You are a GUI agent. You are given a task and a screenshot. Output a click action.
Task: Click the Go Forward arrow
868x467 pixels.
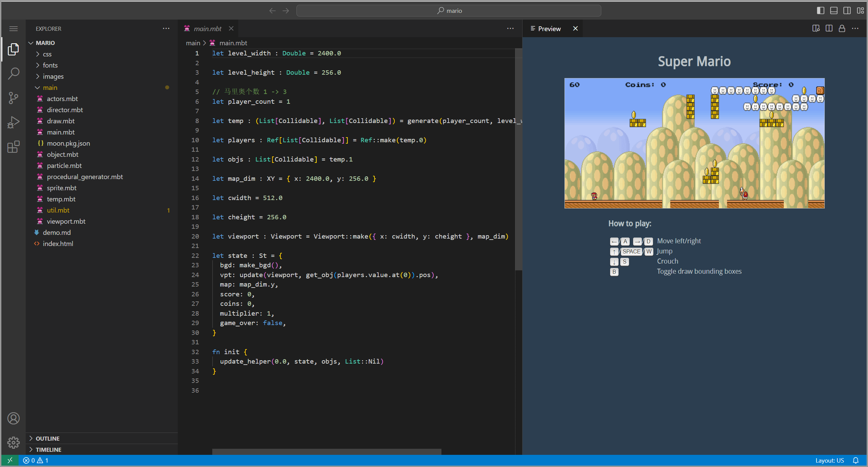point(286,11)
